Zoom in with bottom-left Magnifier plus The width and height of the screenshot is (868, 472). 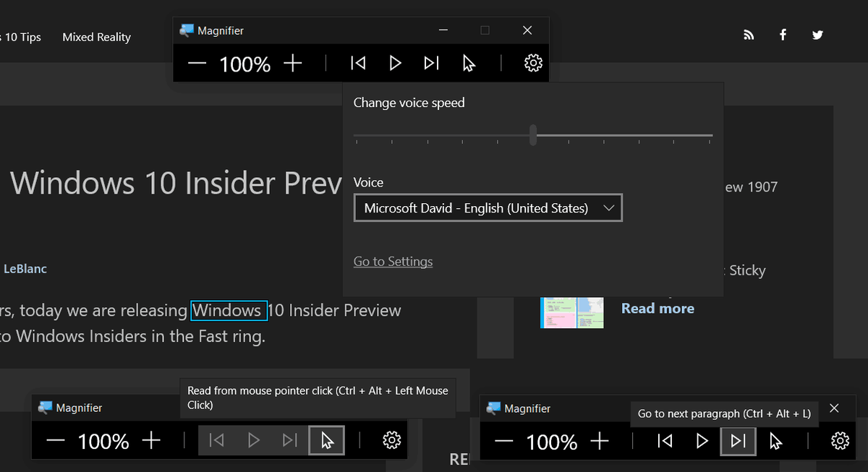151,440
